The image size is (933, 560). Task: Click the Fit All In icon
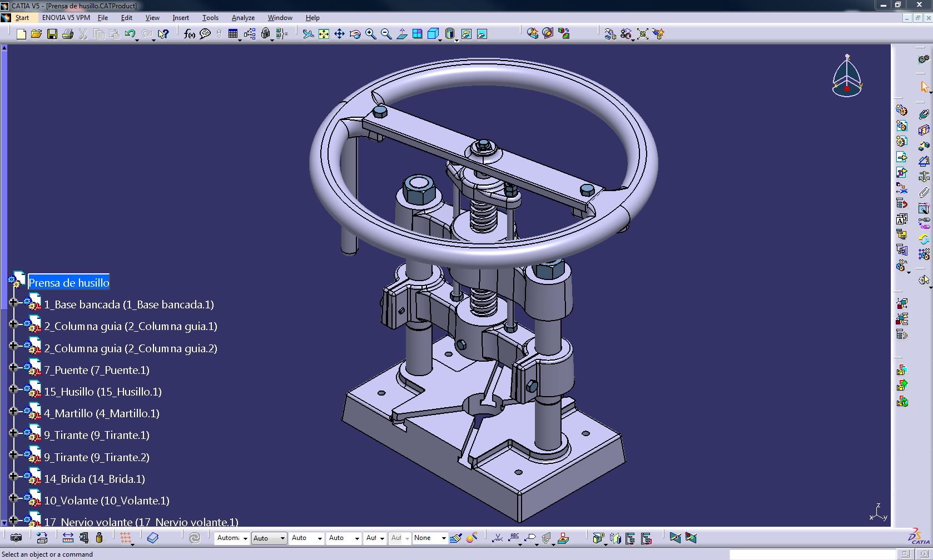(324, 34)
